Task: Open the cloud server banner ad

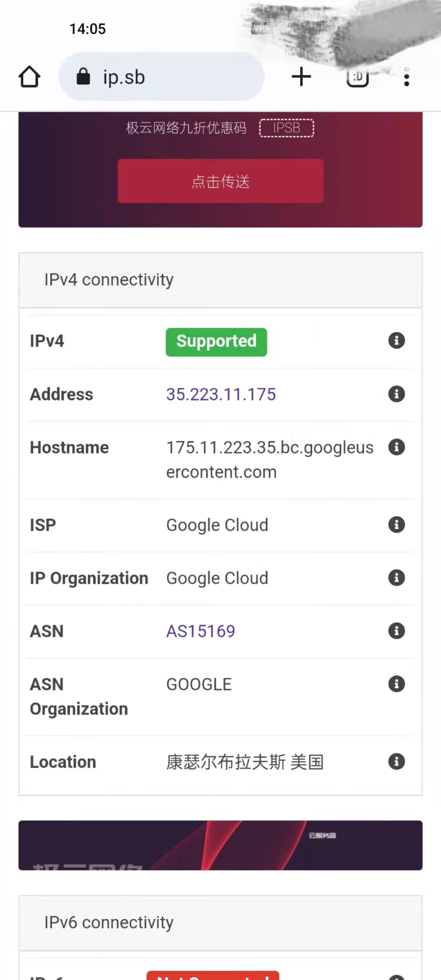Action: pyautogui.click(x=220, y=845)
